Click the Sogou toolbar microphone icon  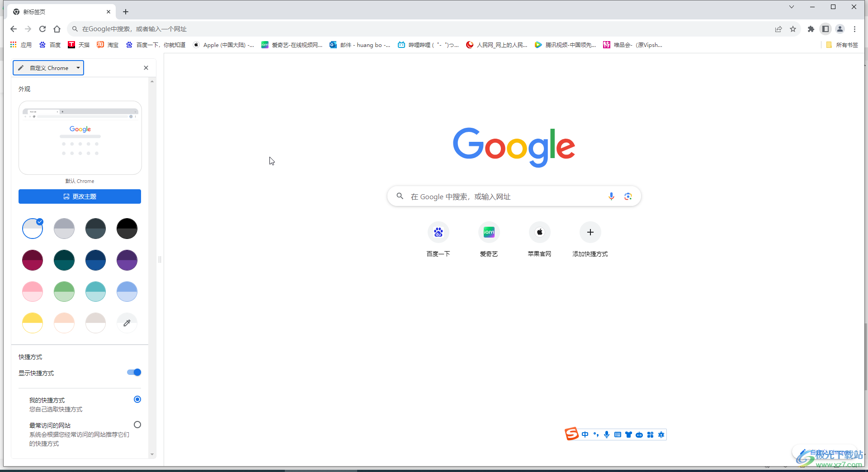point(607,435)
